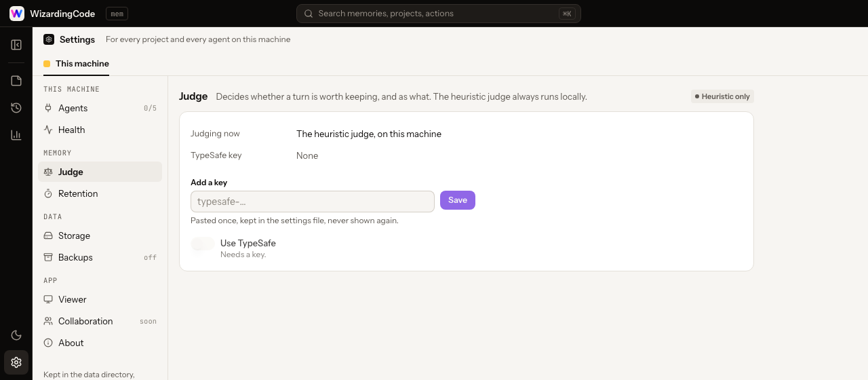
Task: Click the typesafe key input field
Action: click(313, 202)
